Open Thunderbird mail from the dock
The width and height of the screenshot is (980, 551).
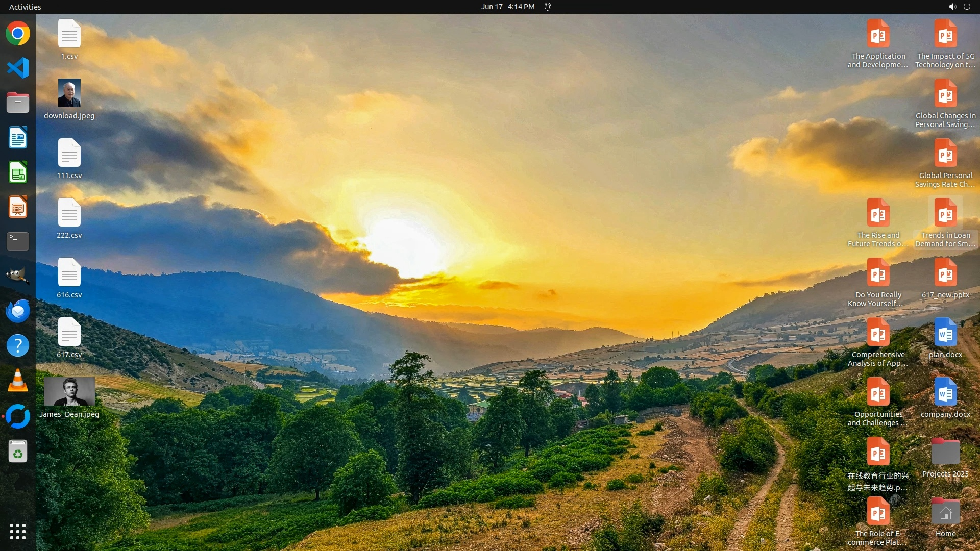click(18, 311)
